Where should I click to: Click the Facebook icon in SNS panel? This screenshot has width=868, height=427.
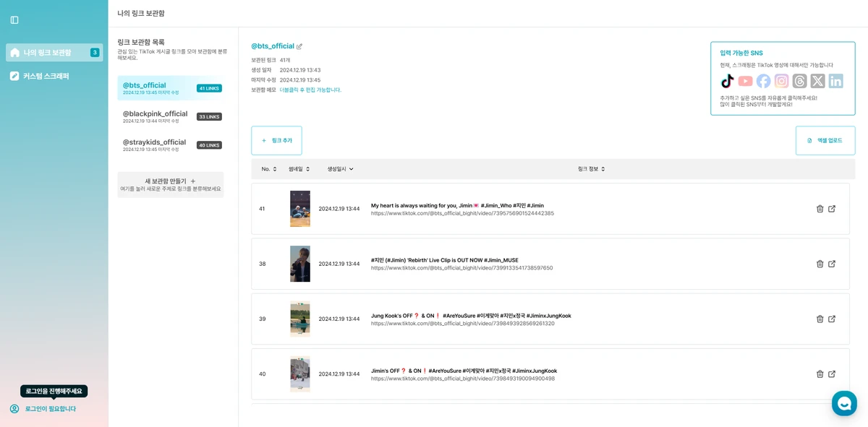pos(764,81)
